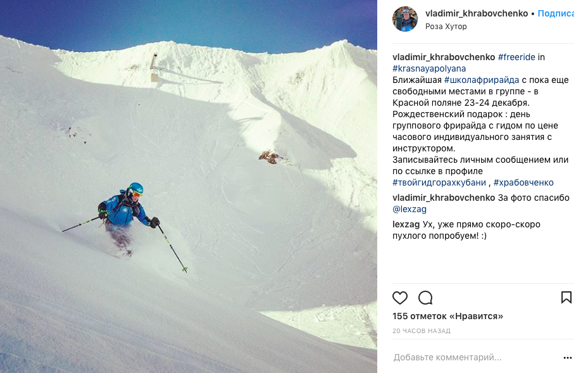Open comments via speech bubble icon
Screen dimensions: 588x373
click(x=425, y=298)
